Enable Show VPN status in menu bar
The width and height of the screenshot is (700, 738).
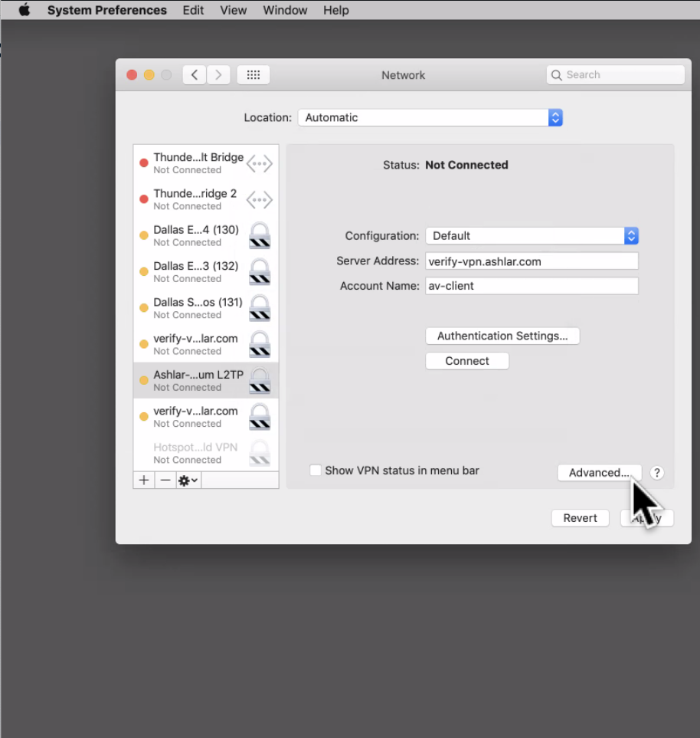[316, 471]
